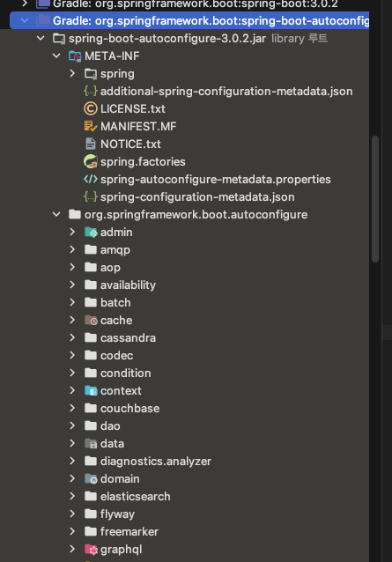
Task: Click the cache package icon
Action: pos(91,320)
